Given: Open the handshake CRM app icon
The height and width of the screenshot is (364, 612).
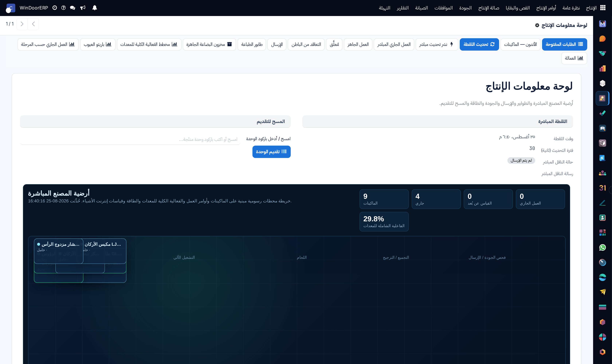Looking at the screenshot, I should click(x=602, y=54).
